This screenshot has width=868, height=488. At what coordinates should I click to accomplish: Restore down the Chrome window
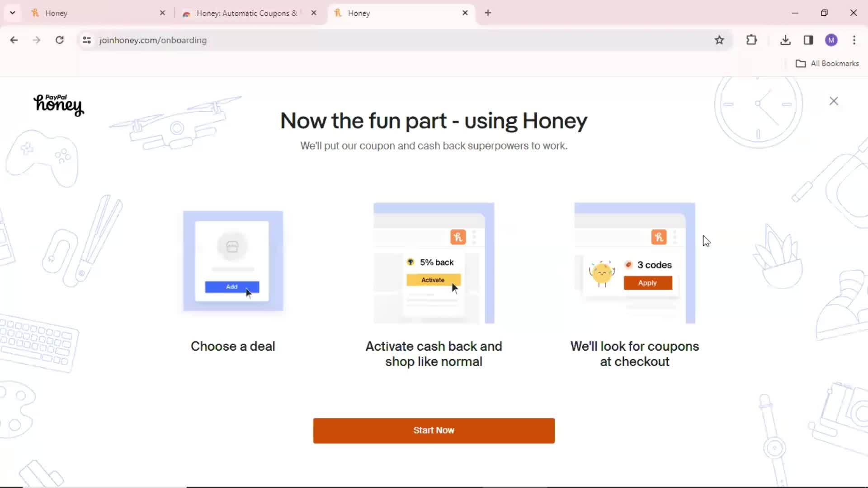pyautogui.click(x=824, y=13)
